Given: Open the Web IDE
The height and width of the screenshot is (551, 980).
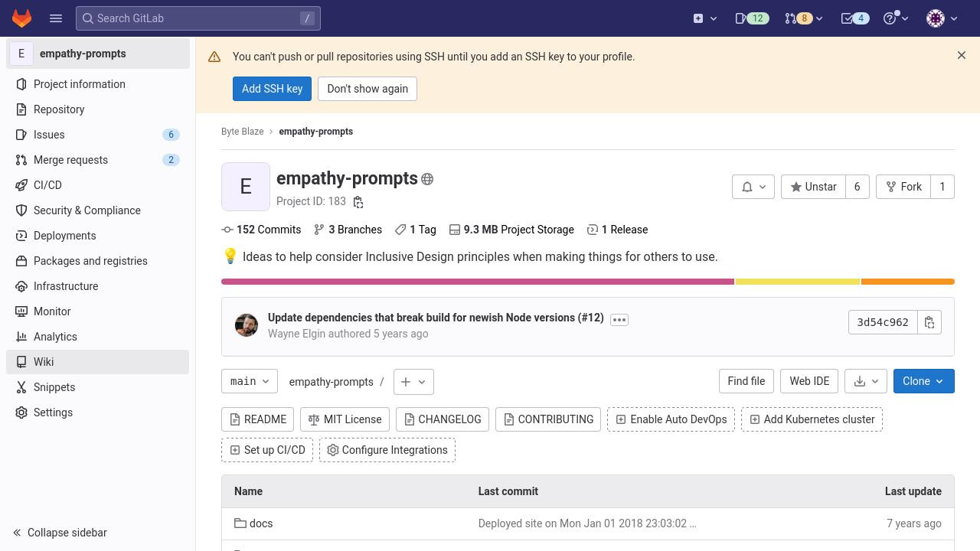Looking at the screenshot, I should 809,381.
